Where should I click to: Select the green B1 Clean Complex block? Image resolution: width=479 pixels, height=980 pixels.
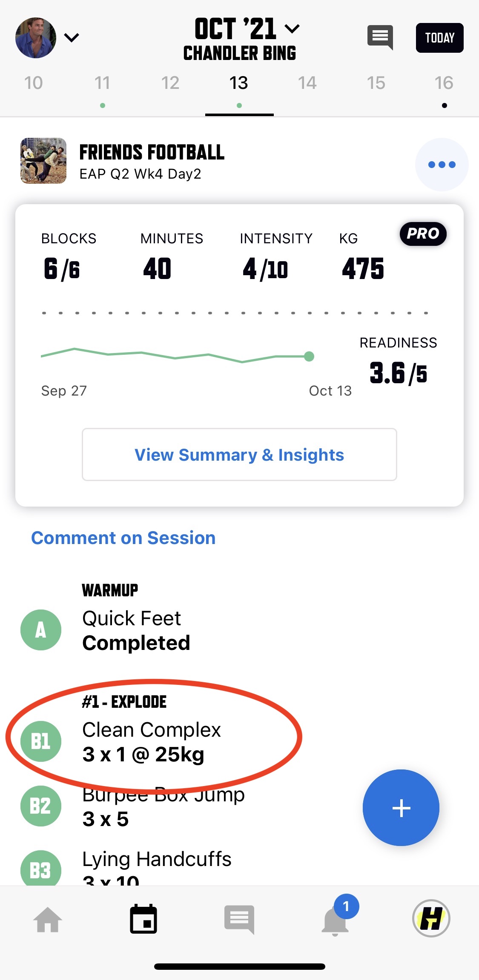pos(41,741)
